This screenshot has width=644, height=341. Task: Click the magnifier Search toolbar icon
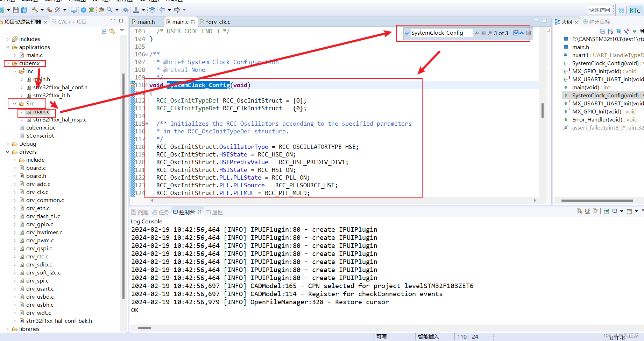pyautogui.click(x=110, y=10)
